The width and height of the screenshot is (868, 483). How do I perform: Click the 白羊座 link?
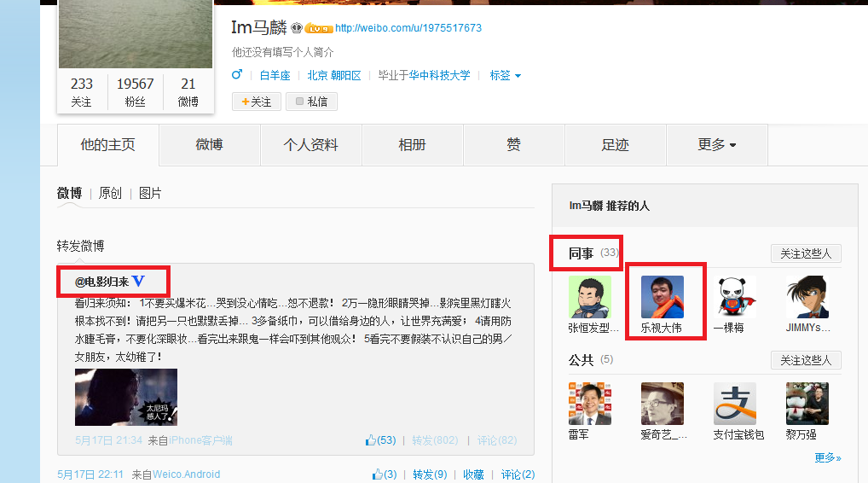(x=275, y=75)
